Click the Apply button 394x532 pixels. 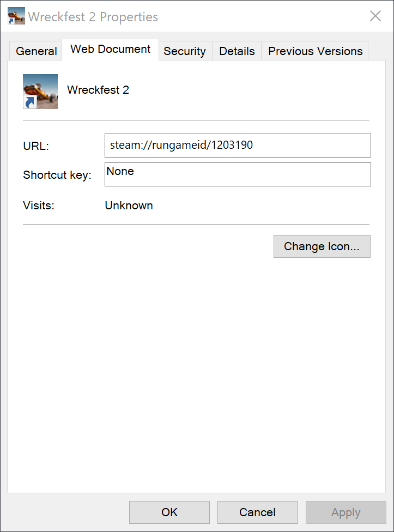click(345, 512)
